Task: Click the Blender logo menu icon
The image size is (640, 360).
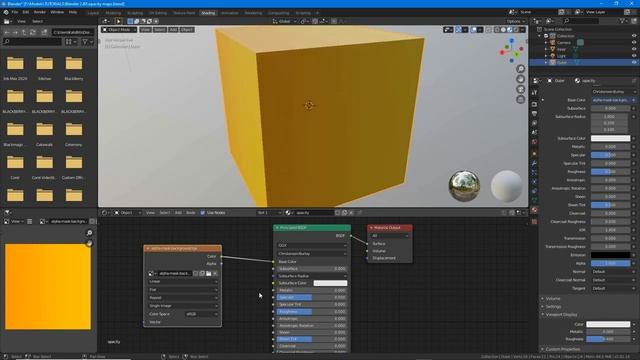Action: (x=6, y=12)
